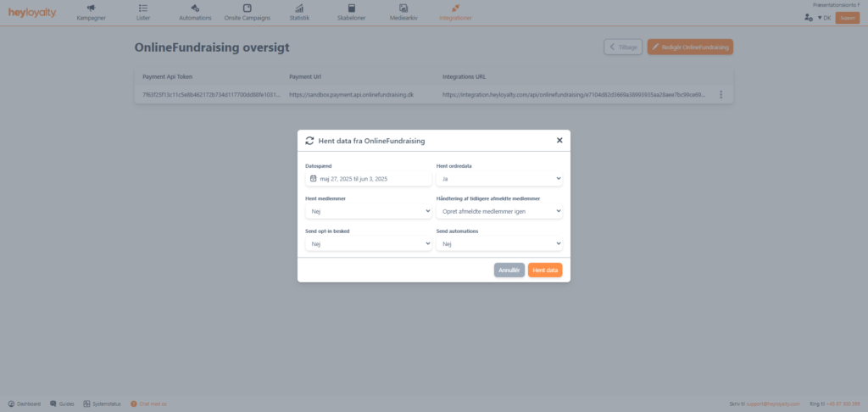Open the user account settings icon
Screen dimensions: 868x412
pos(808,18)
